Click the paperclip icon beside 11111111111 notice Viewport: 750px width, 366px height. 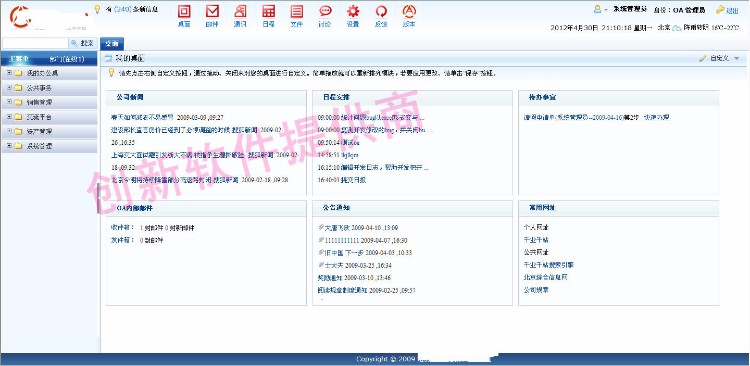(x=321, y=240)
